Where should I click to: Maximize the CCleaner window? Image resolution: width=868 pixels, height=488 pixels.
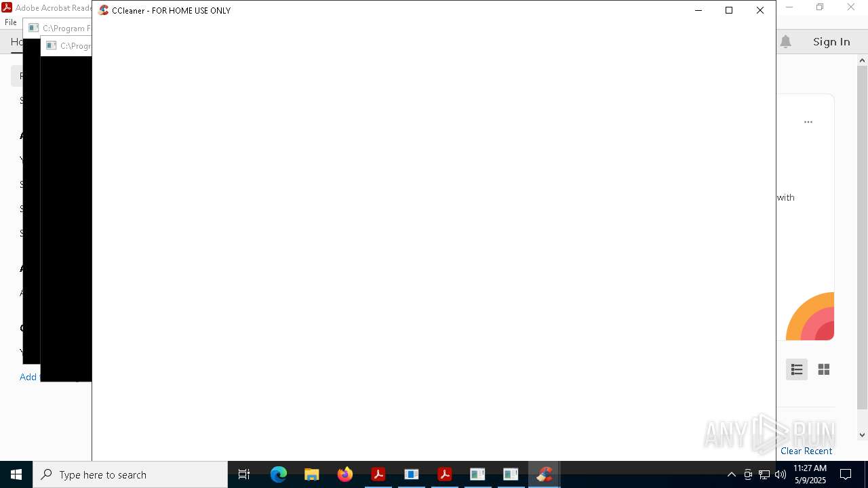point(729,10)
